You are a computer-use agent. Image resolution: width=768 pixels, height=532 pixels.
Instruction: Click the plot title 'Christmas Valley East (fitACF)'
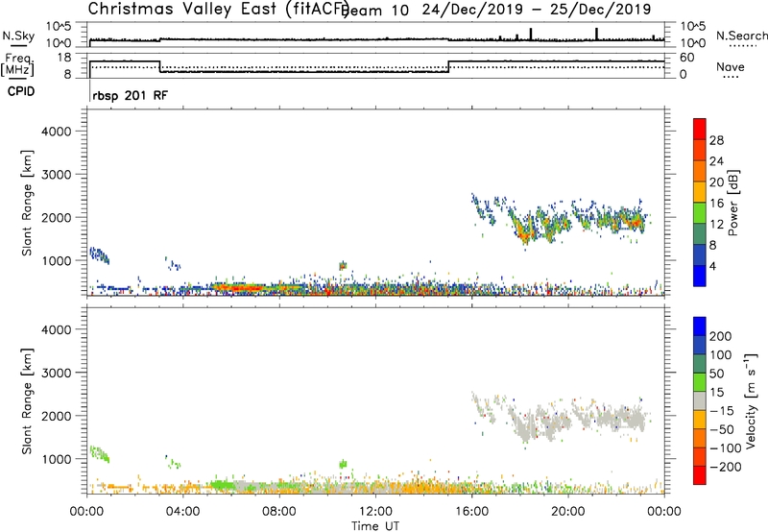click(218, 10)
